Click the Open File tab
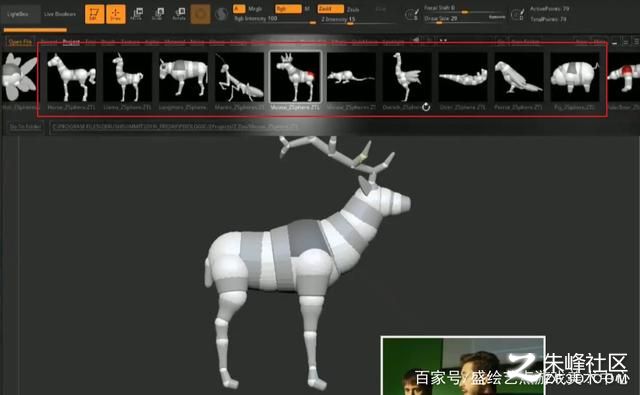The image size is (640, 395). click(x=20, y=42)
